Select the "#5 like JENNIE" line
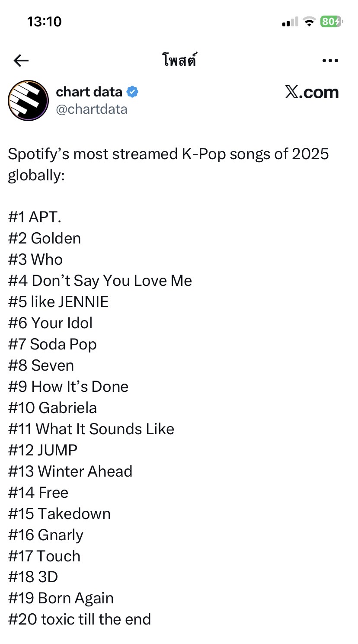The image size is (358, 644). pyautogui.click(x=58, y=302)
